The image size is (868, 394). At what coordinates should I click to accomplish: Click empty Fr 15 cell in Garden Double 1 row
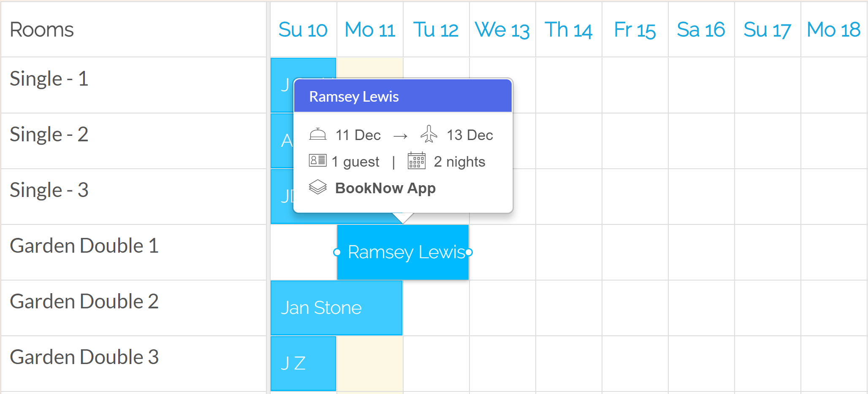635,252
